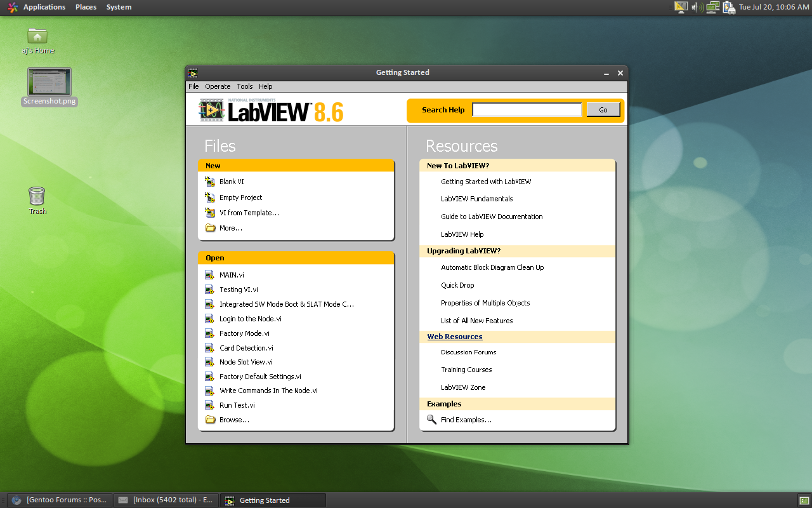Open the Tools menu
812x508 pixels.
245,86
